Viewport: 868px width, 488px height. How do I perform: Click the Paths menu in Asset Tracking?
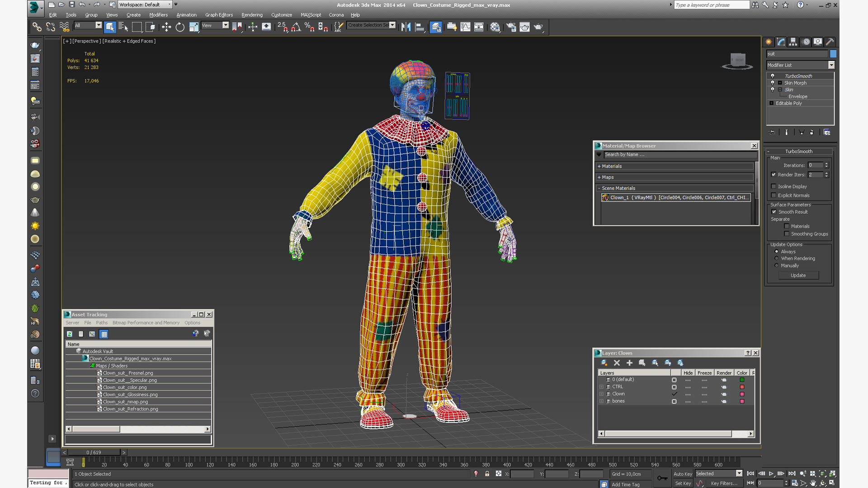[x=101, y=322]
